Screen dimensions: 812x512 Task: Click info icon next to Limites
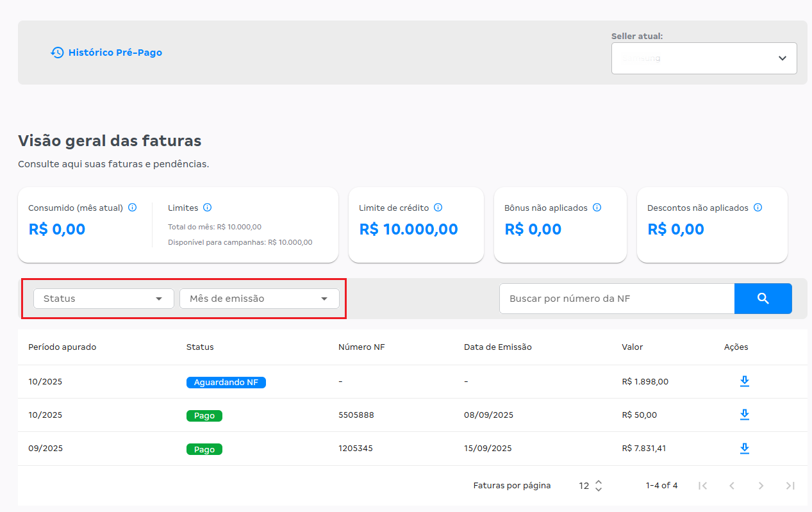(207, 208)
